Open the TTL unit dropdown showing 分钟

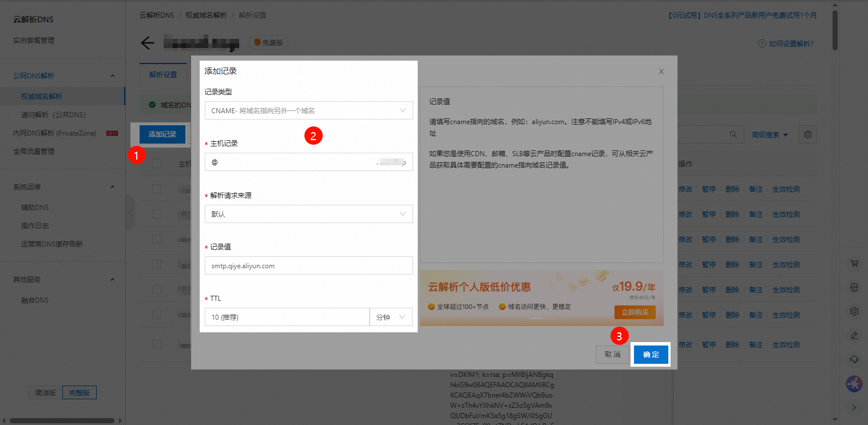(391, 316)
